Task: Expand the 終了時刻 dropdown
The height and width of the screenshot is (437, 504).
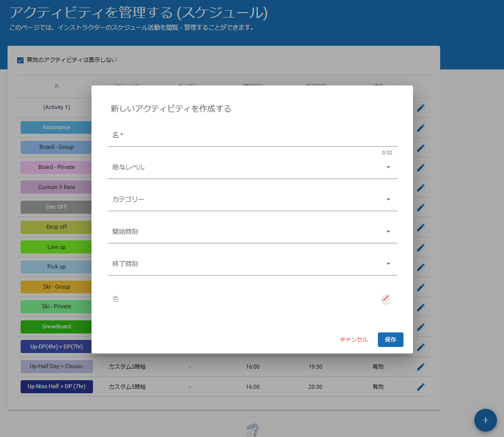Action: pyautogui.click(x=252, y=264)
